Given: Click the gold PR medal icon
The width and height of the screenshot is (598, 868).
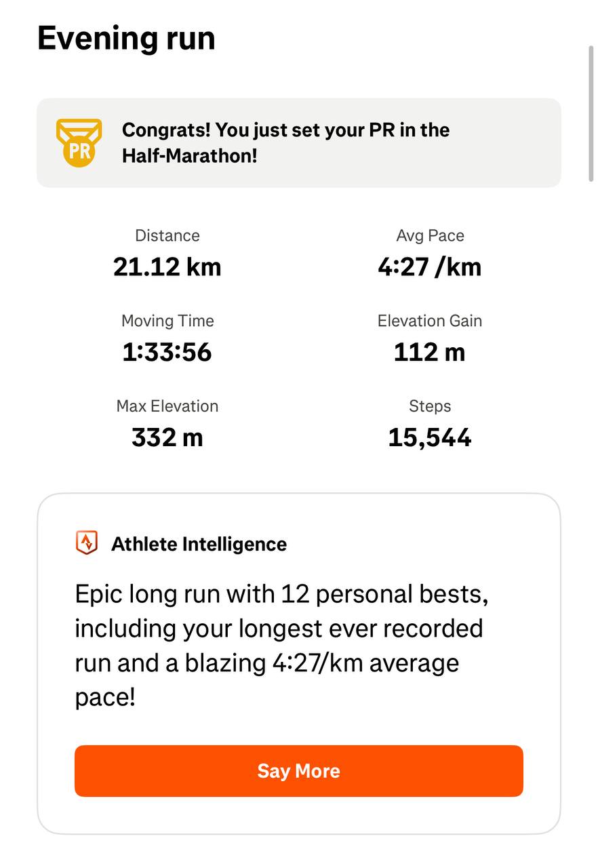Looking at the screenshot, I should (x=79, y=143).
